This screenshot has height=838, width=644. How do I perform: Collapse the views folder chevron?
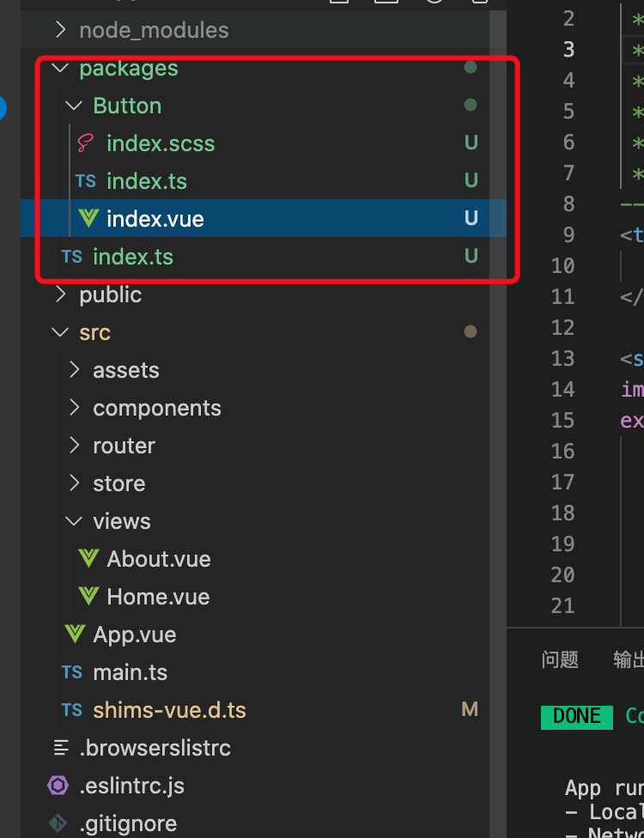point(74,521)
